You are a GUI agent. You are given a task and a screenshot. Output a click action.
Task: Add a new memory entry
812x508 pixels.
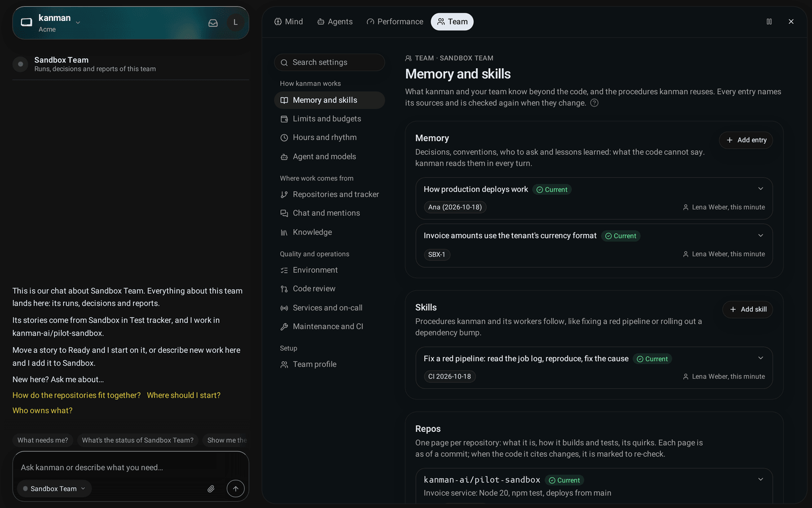(x=745, y=140)
